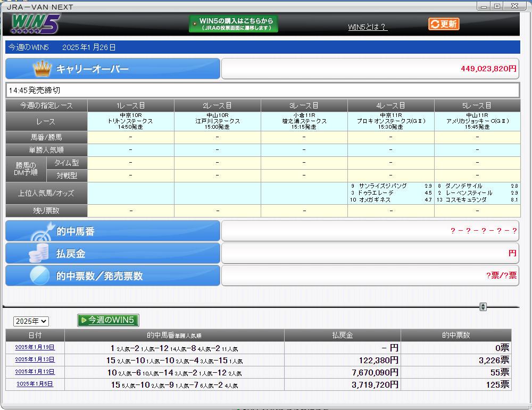Click the target icon beside 的中馬番
The width and height of the screenshot is (532, 410).
tap(43, 231)
